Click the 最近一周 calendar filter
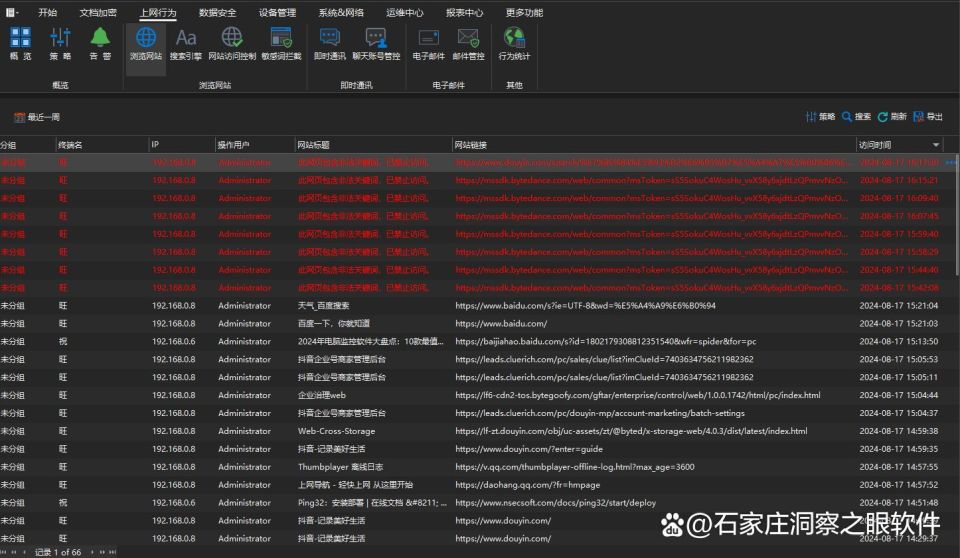Image resolution: width=960 pixels, height=558 pixels. click(37, 117)
